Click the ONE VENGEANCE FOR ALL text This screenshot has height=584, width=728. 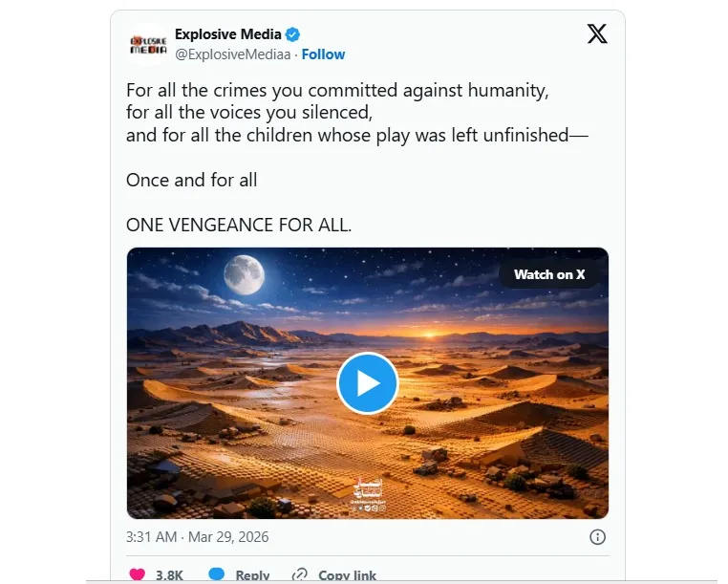tap(239, 225)
